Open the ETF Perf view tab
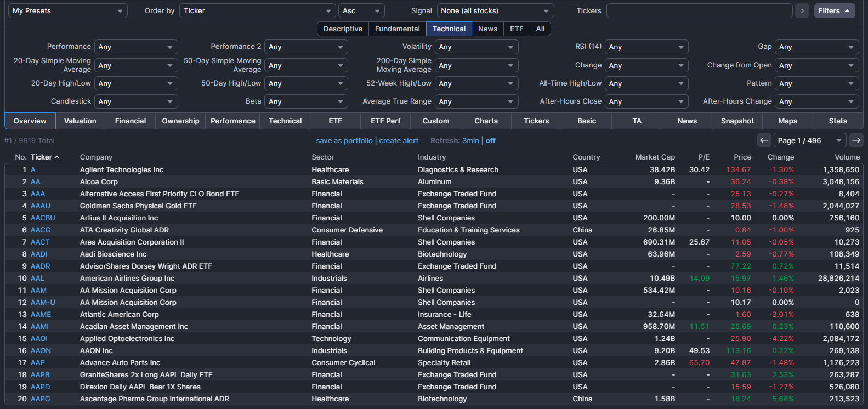 pyautogui.click(x=385, y=121)
